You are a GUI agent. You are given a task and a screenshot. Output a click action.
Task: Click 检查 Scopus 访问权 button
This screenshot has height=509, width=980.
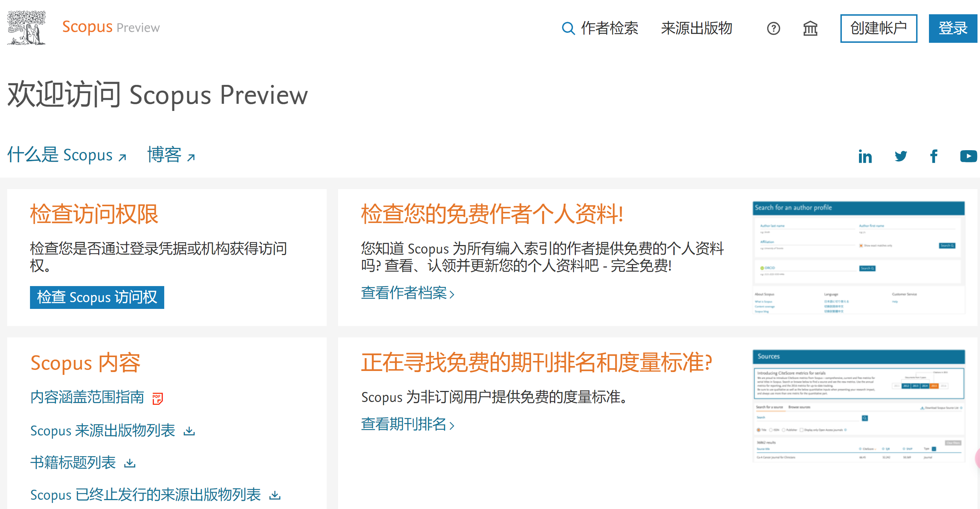(97, 297)
